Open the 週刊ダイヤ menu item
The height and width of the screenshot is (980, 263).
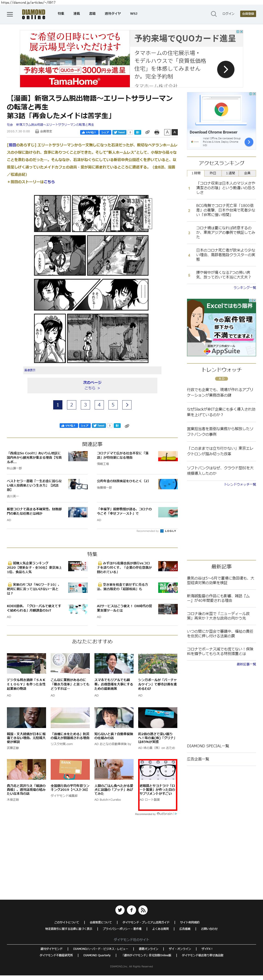click(113, 14)
